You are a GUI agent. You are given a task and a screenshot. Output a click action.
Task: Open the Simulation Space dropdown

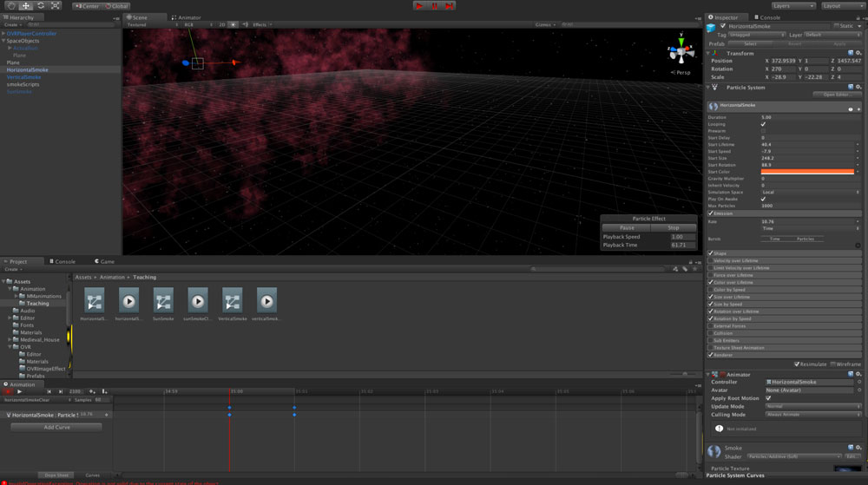pyautogui.click(x=809, y=192)
